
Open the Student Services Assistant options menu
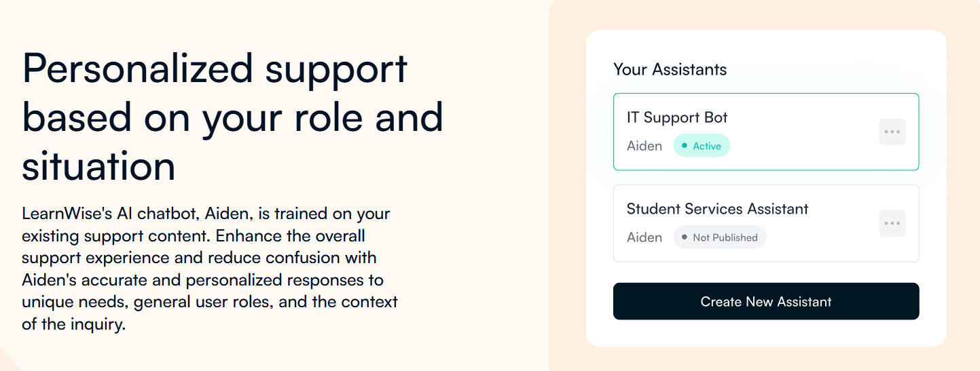892,223
